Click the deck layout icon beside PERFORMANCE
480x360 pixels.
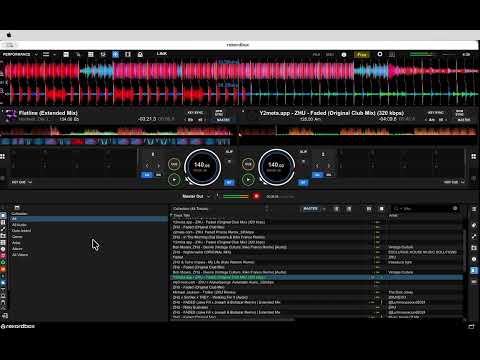tap(46, 54)
